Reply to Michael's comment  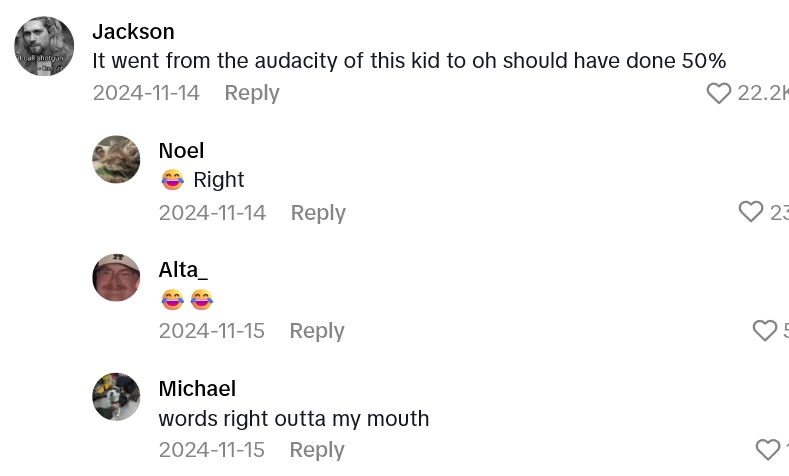(x=317, y=450)
